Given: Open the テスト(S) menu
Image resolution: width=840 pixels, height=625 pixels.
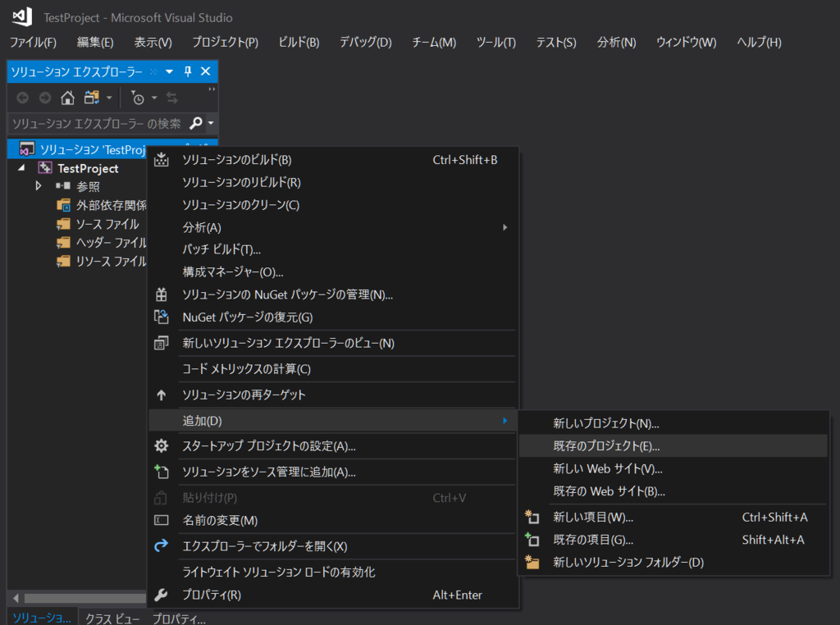Looking at the screenshot, I should pyautogui.click(x=556, y=42).
